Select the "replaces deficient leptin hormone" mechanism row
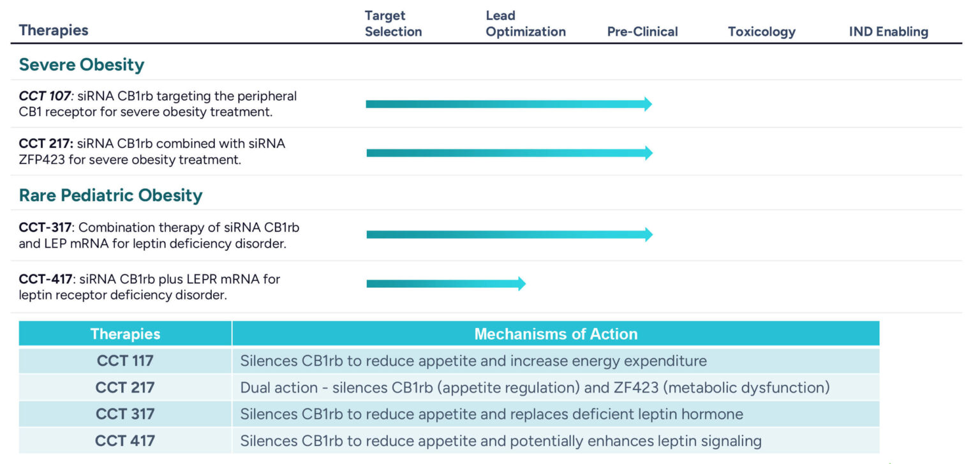The height and width of the screenshot is (464, 980). click(x=491, y=414)
